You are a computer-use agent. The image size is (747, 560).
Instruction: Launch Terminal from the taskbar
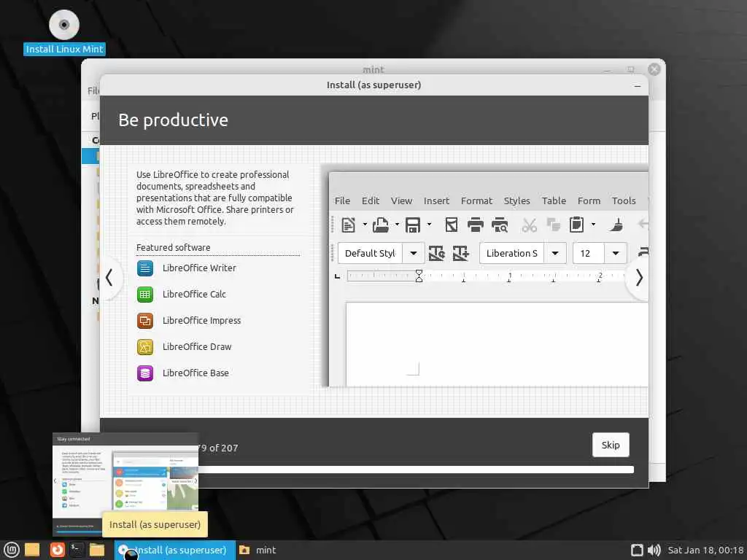pos(77,550)
